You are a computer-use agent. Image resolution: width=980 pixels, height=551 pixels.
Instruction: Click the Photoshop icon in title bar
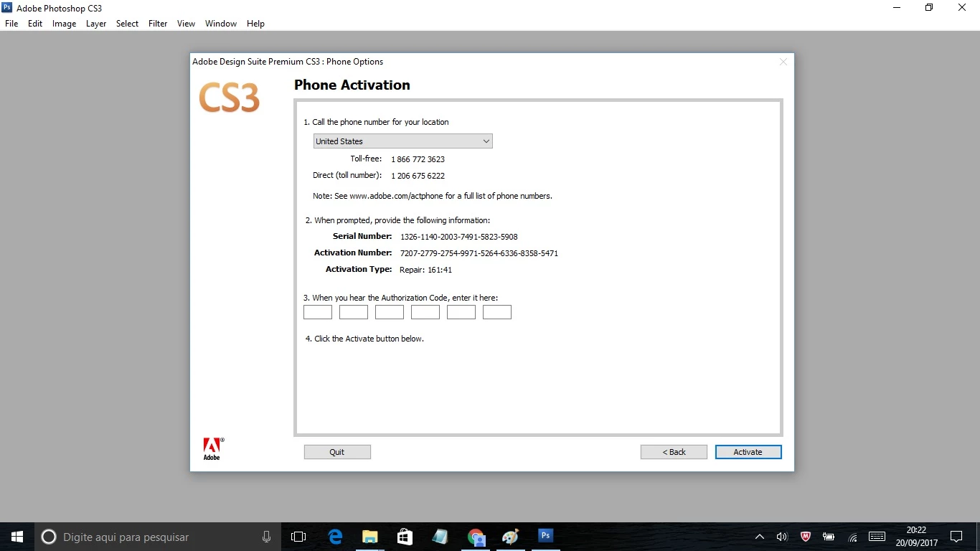pyautogui.click(x=7, y=8)
